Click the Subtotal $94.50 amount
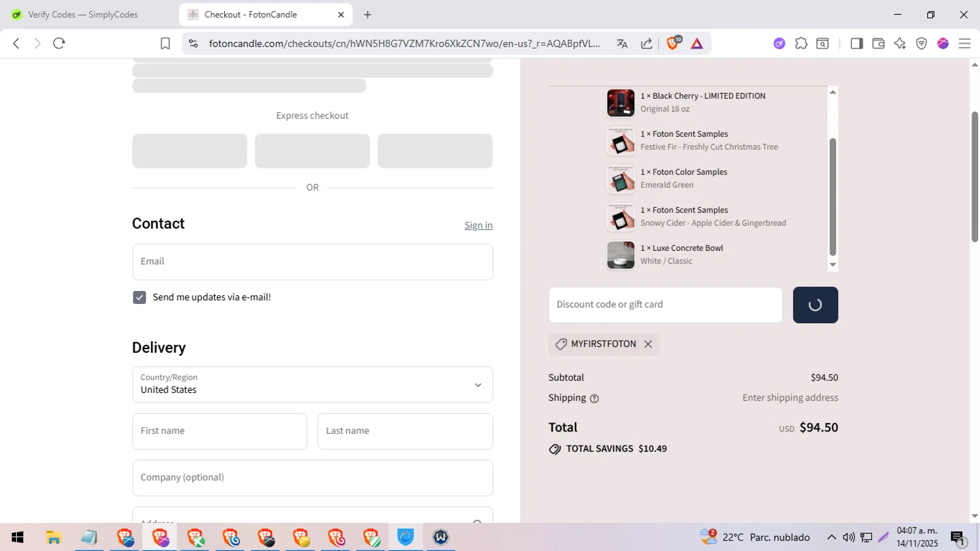The image size is (980, 551). click(825, 378)
